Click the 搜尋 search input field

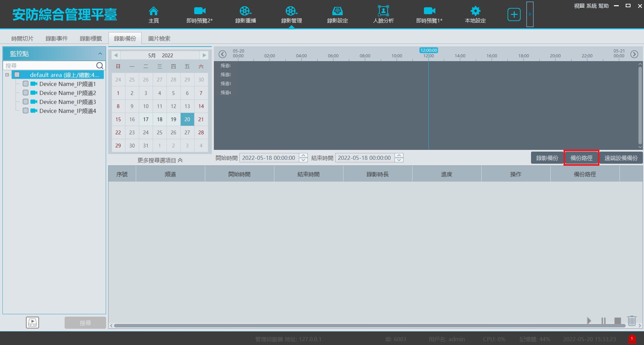[50, 66]
